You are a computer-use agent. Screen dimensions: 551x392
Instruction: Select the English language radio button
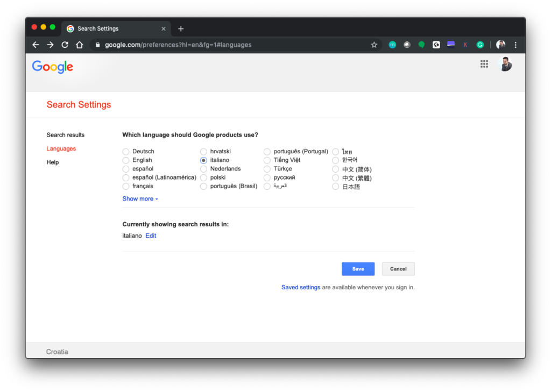coord(126,160)
